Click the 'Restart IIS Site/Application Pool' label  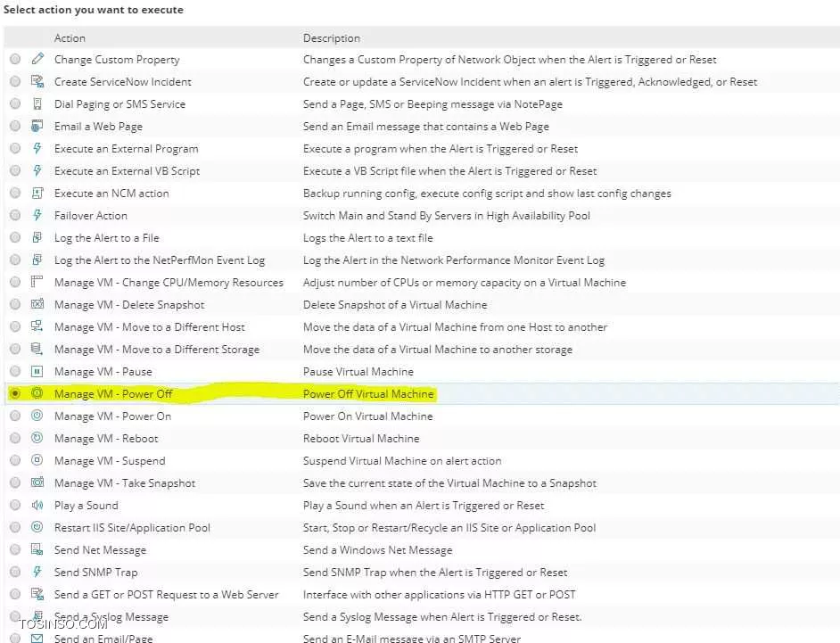132,528
